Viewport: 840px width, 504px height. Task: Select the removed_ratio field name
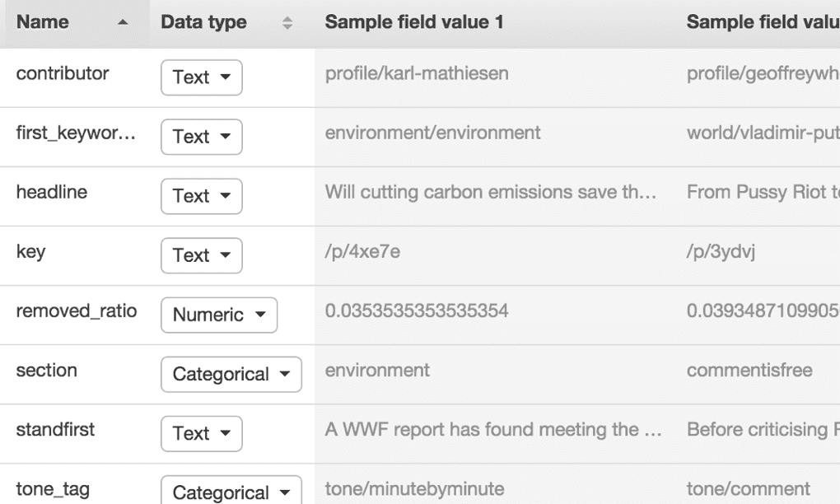coord(77,311)
